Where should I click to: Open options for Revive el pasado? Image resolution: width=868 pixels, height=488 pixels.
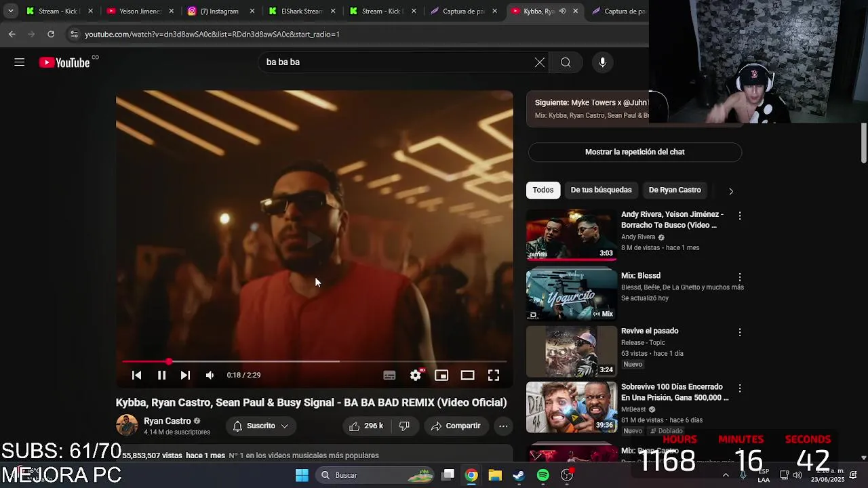pyautogui.click(x=740, y=332)
